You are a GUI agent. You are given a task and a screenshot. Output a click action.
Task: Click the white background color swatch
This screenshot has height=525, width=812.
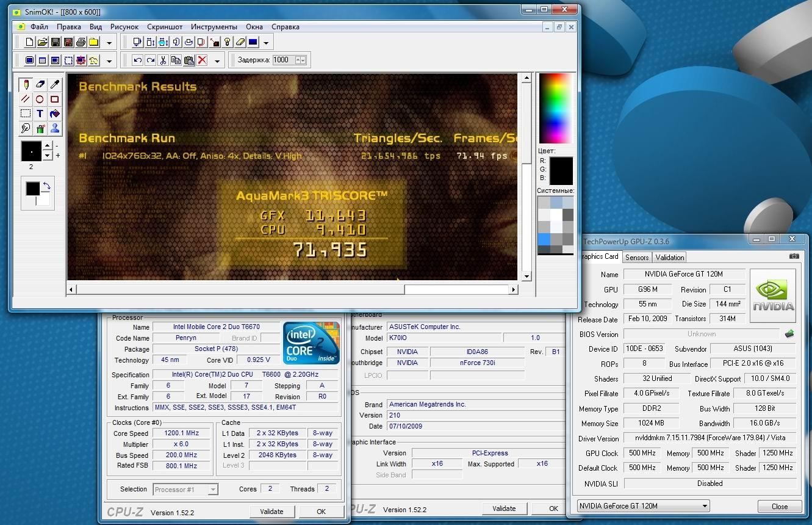pyautogui.click(x=43, y=200)
